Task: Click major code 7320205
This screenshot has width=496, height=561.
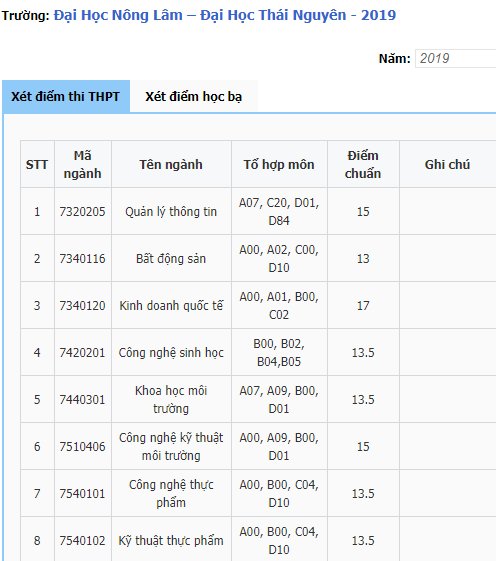Action: click(83, 211)
